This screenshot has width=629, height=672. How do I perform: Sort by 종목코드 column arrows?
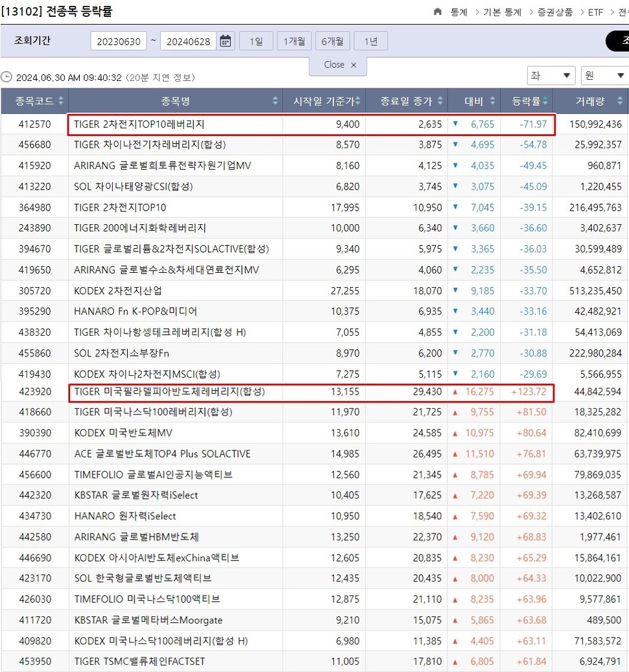pos(61,101)
